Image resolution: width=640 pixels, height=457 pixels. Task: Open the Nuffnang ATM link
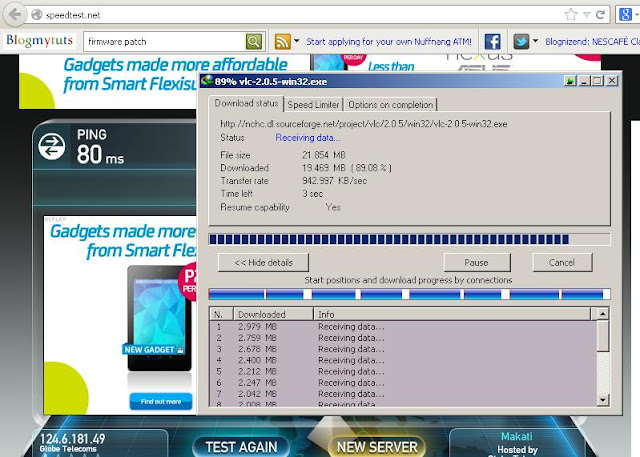tap(389, 42)
